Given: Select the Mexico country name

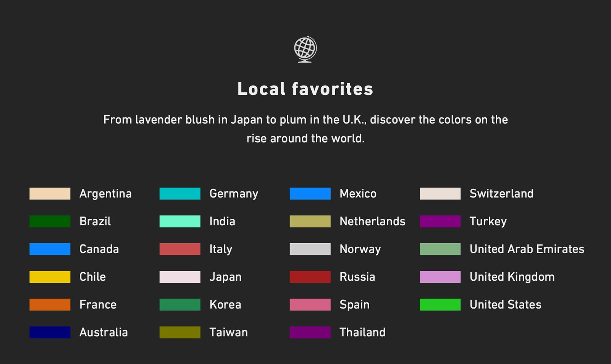Looking at the screenshot, I should coord(358,194).
